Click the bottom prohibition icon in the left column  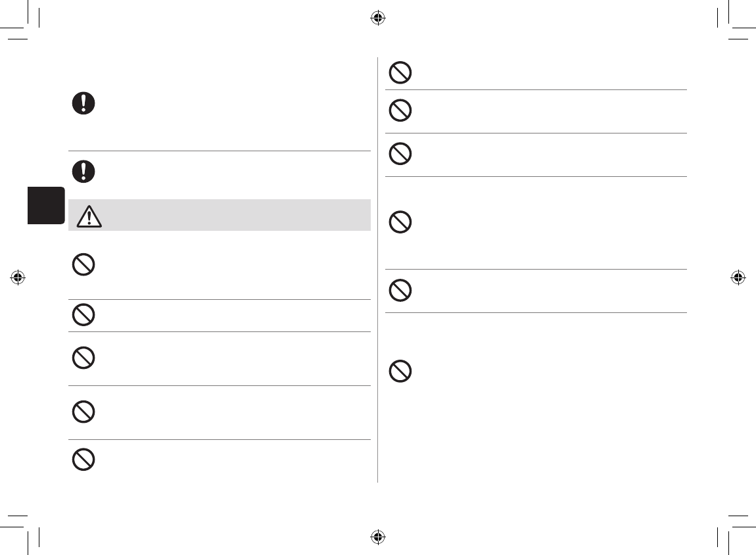(83, 459)
